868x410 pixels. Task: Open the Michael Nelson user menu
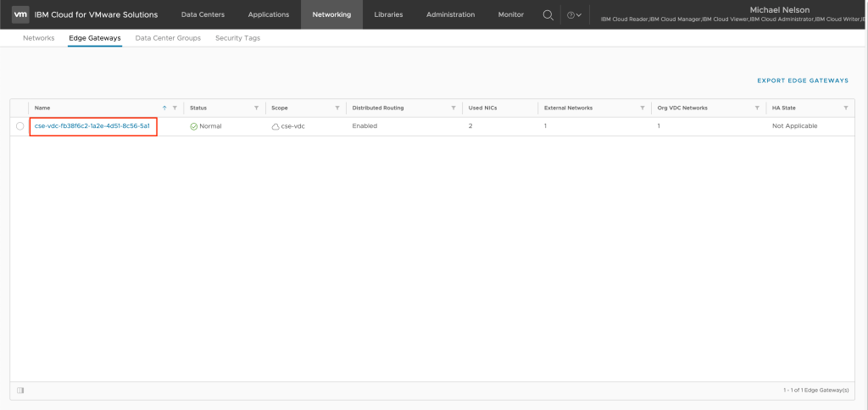[x=781, y=10]
